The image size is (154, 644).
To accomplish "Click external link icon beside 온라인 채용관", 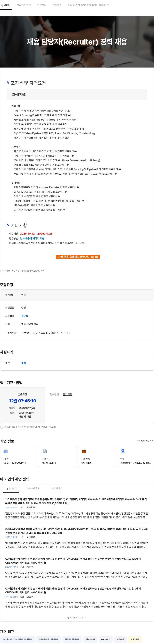I will 108,5.
